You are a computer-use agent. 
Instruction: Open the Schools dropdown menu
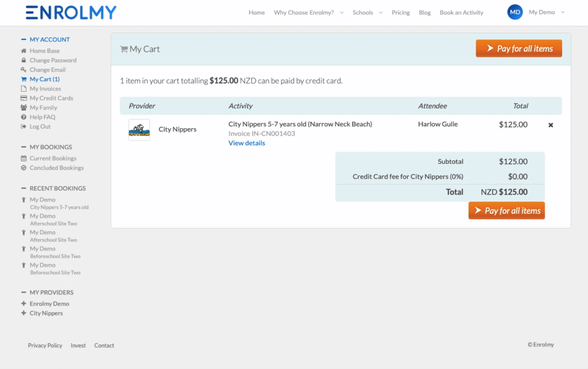pos(367,12)
